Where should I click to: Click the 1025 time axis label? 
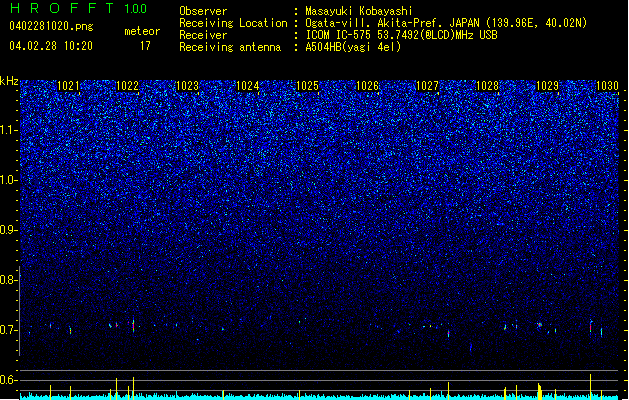point(307,86)
